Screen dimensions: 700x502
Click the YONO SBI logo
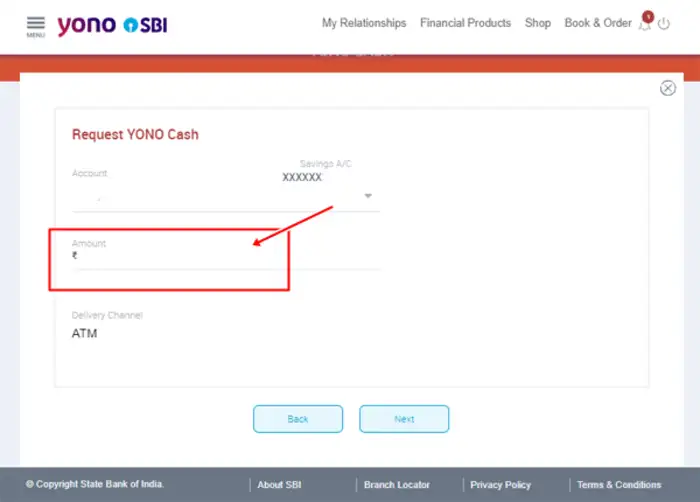(x=111, y=25)
